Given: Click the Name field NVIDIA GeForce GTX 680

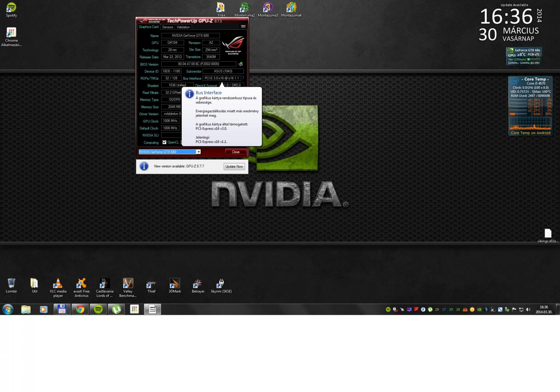Looking at the screenshot, I should click(190, 36).
